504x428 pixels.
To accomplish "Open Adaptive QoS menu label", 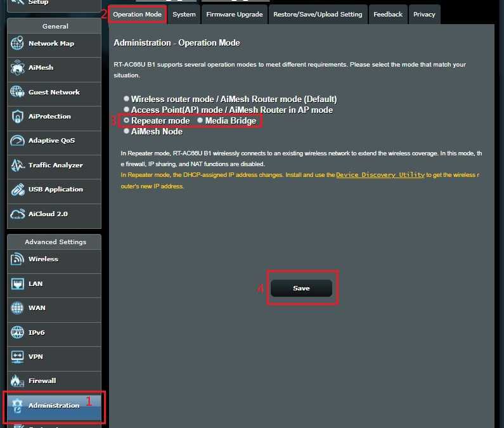I will point(52,141).
